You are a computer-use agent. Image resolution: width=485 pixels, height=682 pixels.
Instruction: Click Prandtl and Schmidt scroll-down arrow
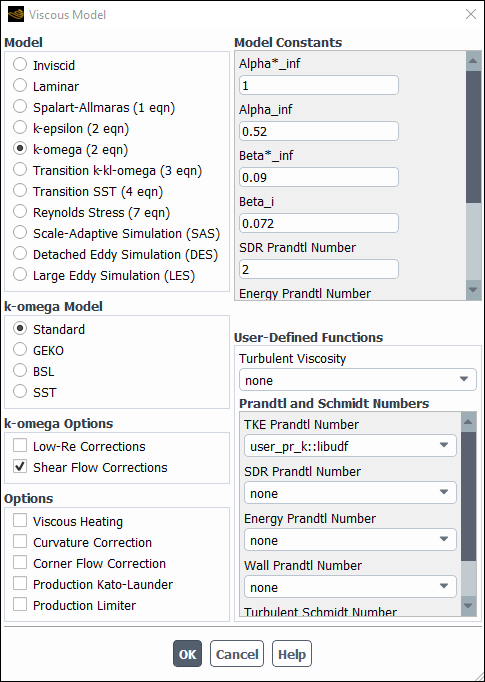(x=468, y=606)
